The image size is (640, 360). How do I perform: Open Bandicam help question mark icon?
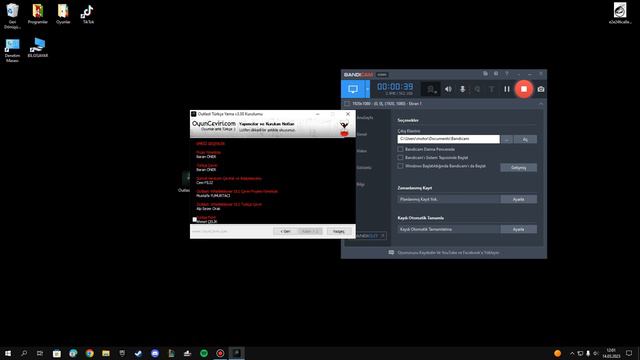pyautogui.click(x=507, y=74)
